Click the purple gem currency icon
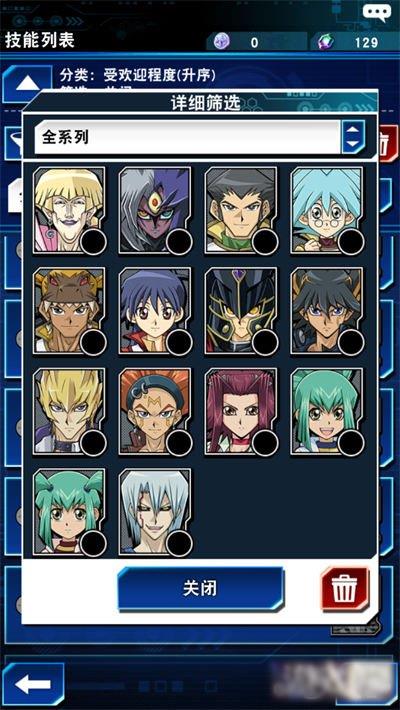400x710 pixels. (x=326, y=43)
